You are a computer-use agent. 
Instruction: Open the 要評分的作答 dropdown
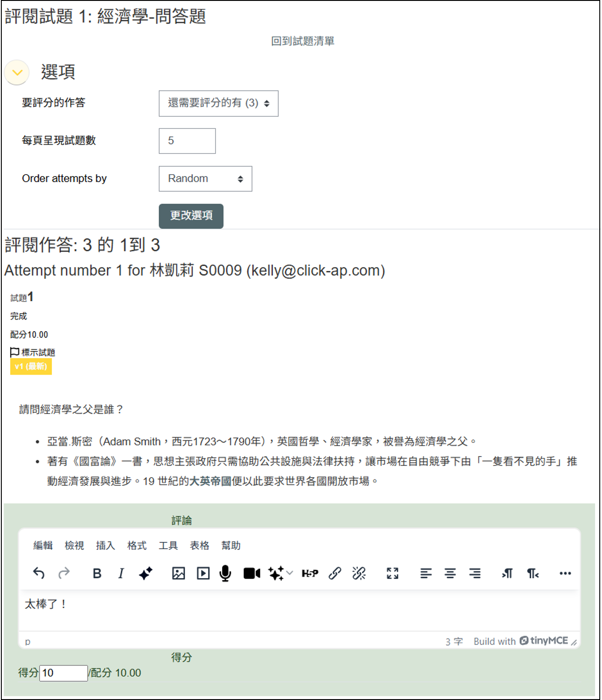click(219, 103)
